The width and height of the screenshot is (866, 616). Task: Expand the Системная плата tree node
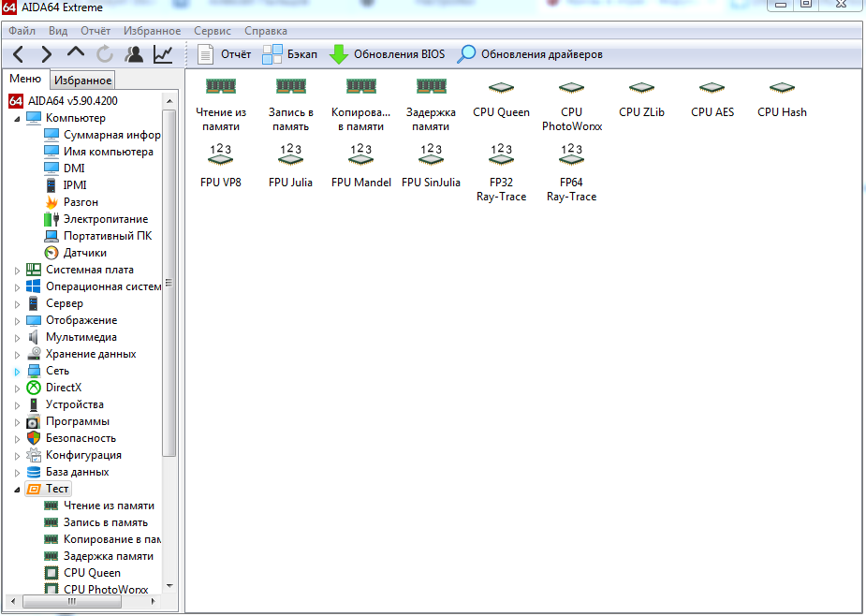pyautogui.click(x=17, y=270)
